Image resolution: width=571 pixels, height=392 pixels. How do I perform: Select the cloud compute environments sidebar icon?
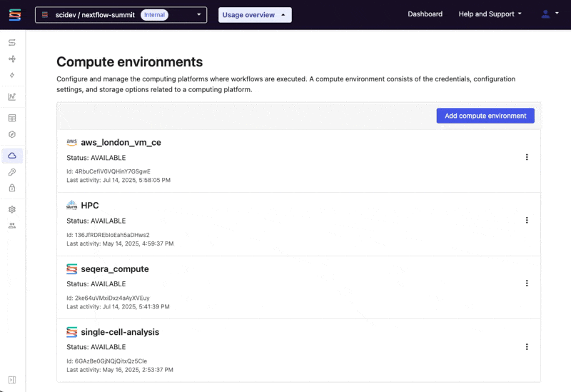12,155
